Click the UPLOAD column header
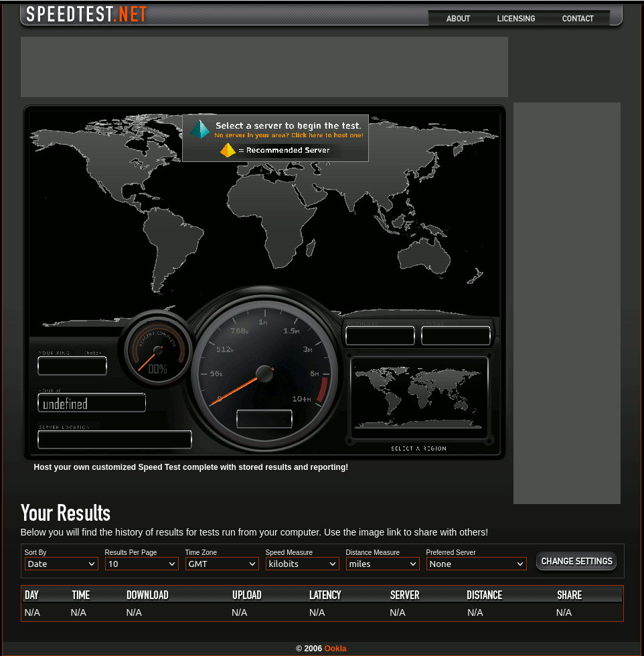 (247, 595)
